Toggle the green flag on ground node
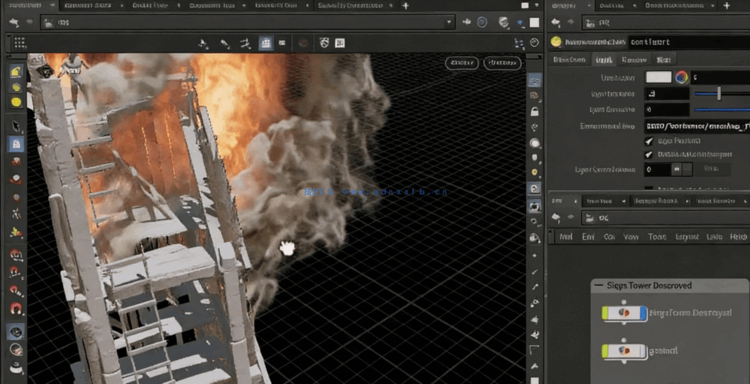The height and width of the screenshot is (384, 750). [605, 351]
